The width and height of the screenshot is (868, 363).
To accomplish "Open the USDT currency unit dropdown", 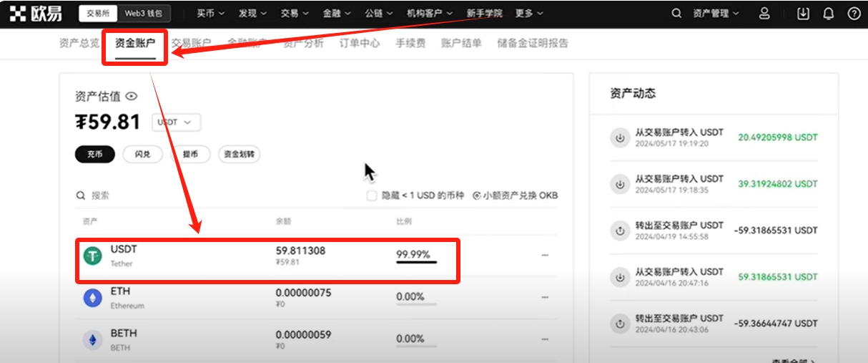I will [176, 122].
